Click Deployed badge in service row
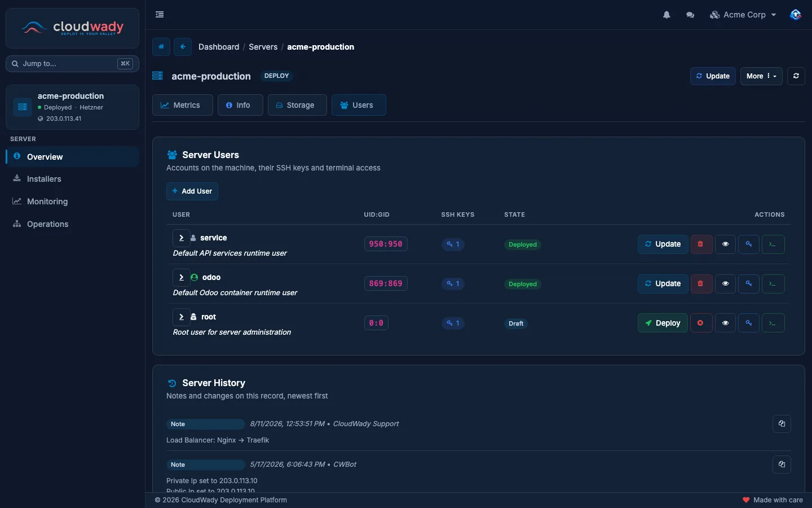 523,244
